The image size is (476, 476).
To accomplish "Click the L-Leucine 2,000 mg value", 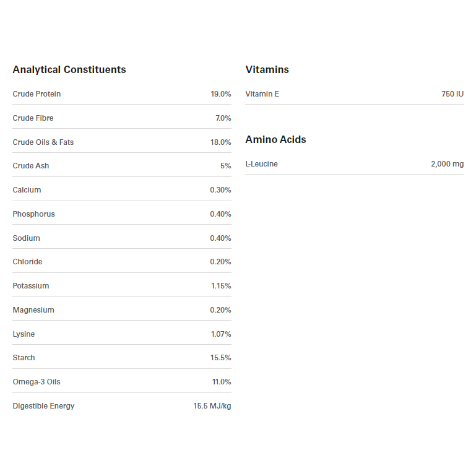I will (447, 164).
